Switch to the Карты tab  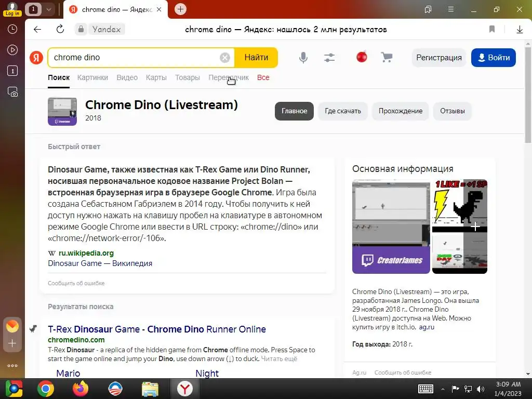156,77
